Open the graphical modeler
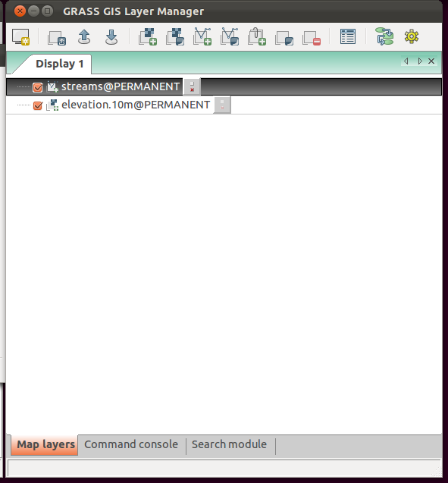This screenshot has height=483, width=448. tap(384, 36)
